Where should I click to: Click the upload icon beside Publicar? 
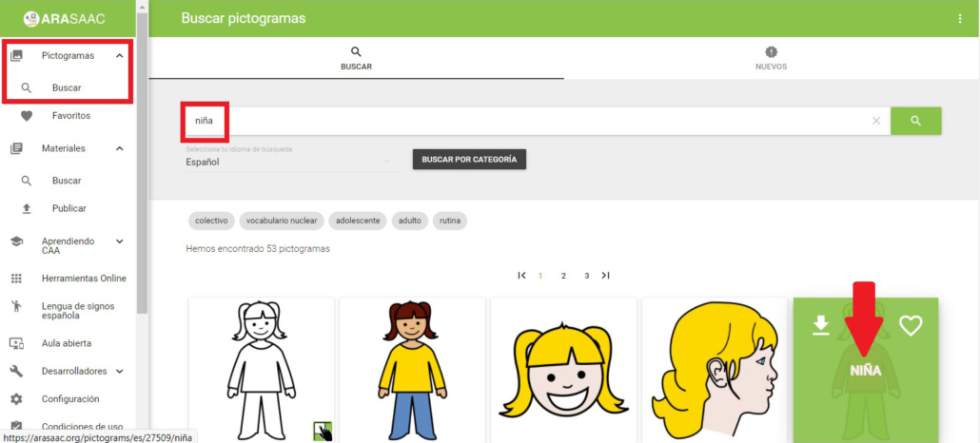(27, 209)
